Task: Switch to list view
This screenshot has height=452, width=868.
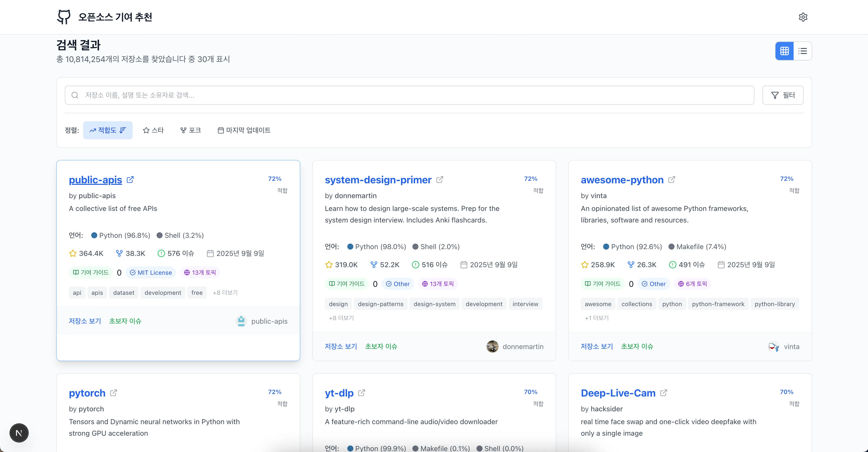Action: 803,51
